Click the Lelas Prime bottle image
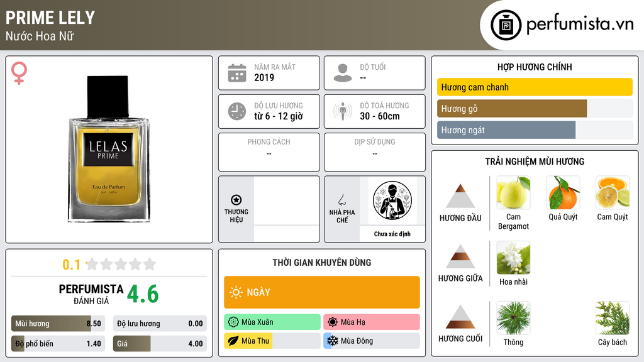 109,149
